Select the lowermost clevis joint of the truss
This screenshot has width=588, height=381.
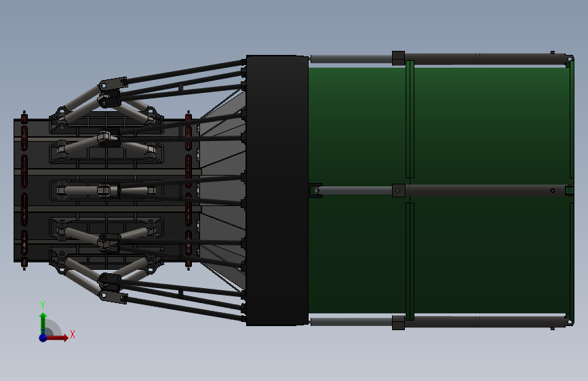pos(113,297)
